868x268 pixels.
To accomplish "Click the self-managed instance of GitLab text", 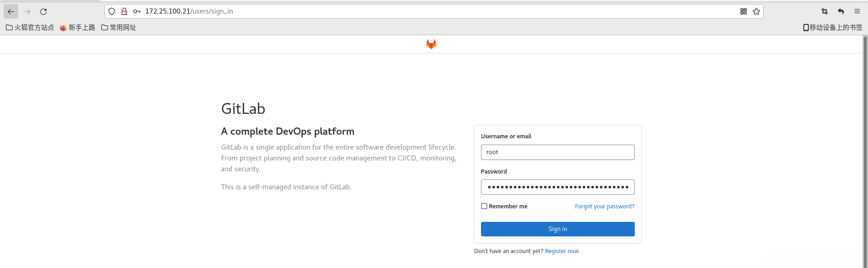I will [286, 187].
